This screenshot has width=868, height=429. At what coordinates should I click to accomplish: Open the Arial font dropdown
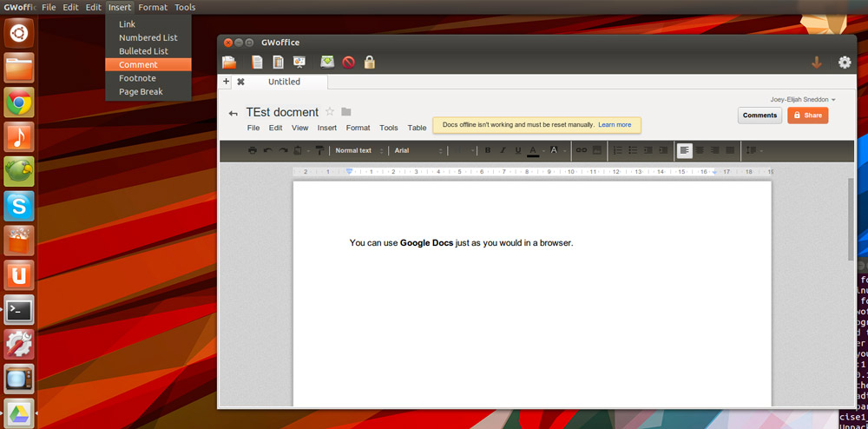418,150
